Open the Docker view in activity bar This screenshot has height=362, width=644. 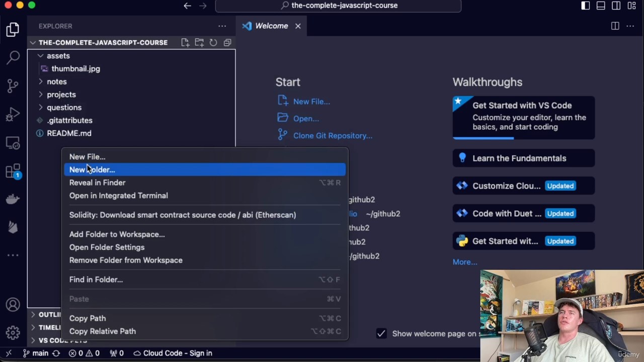(x=13, y=199)
